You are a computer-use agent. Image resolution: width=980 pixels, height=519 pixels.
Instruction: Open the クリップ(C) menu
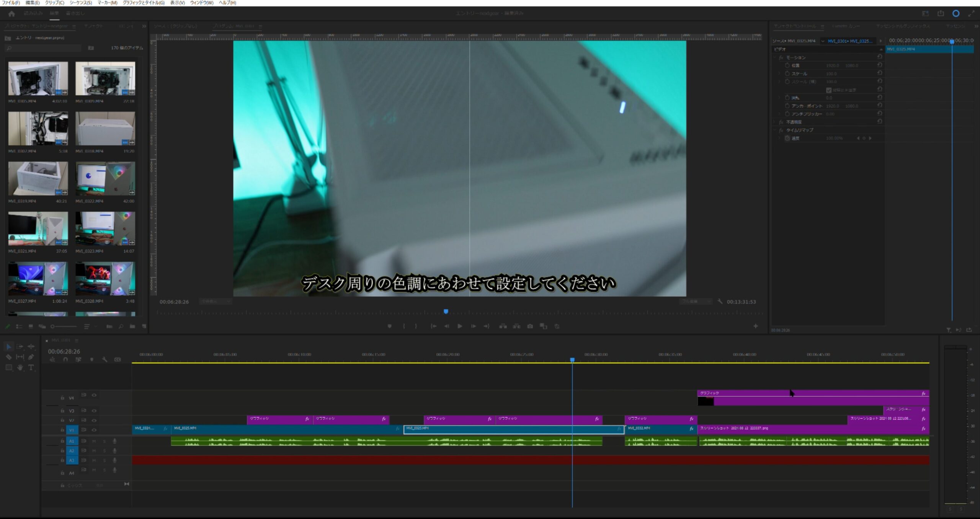tap(54, 3)
